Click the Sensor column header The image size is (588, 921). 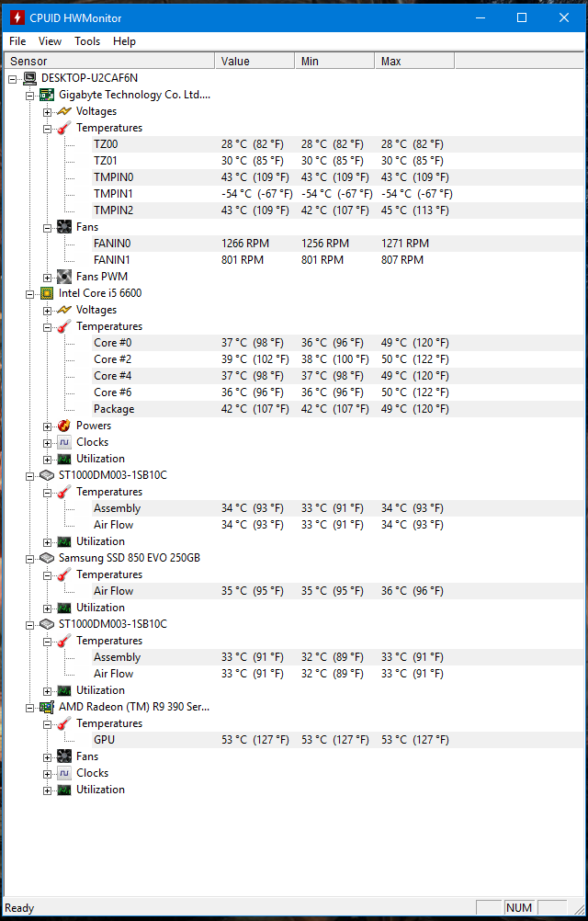(109, 61)
